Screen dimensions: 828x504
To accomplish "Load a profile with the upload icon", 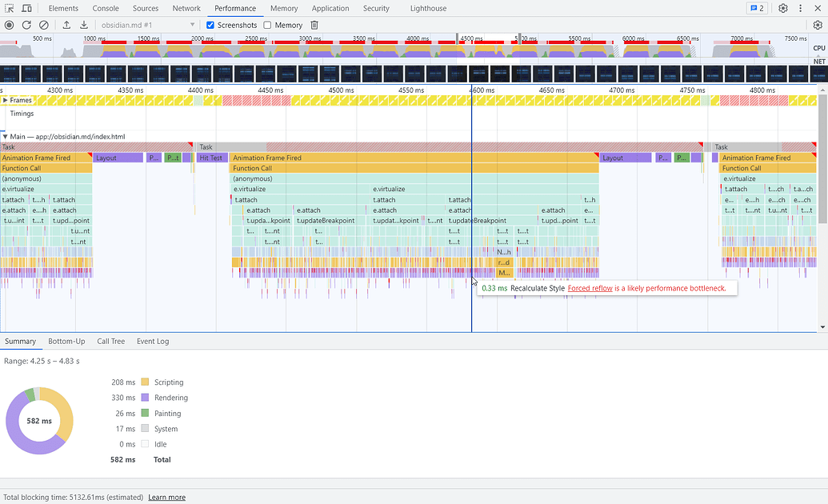I will (x=66, y=25).
